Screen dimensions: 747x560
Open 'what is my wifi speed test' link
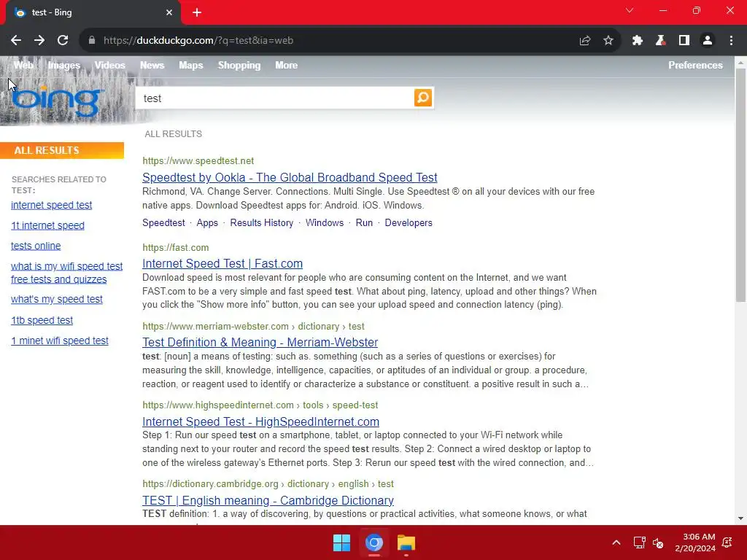click(x=66, y=266)
